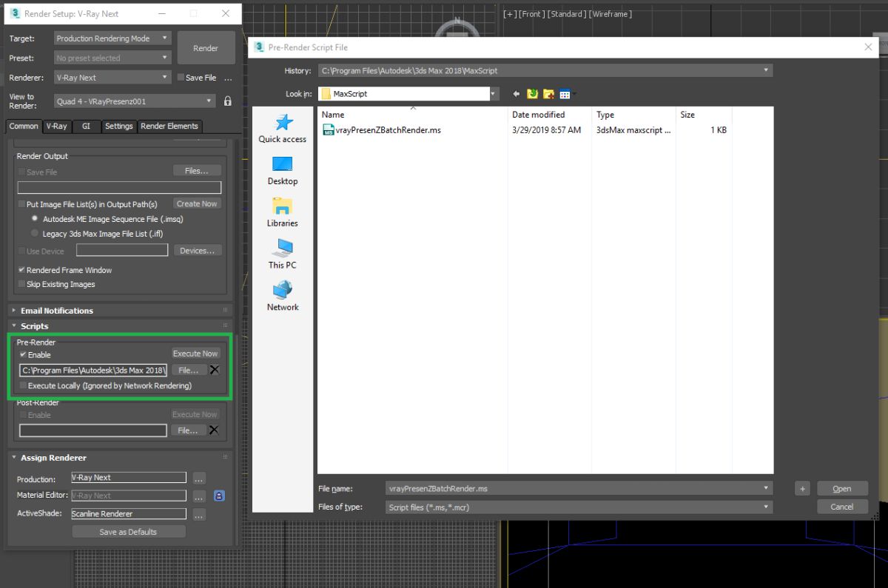This screenshot has height=588, width=888.
Task: Switch to the Settings tab
Action: (x=118, y=126)
